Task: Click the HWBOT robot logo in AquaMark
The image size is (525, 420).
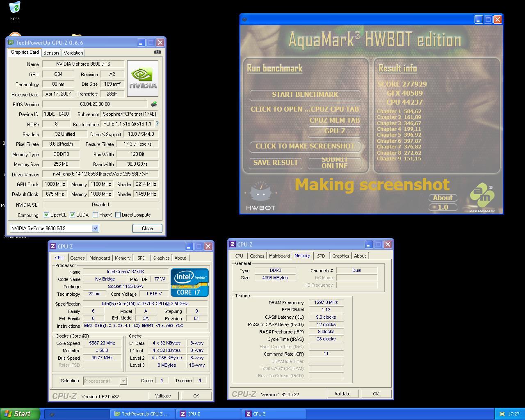Action: (260, 196)
